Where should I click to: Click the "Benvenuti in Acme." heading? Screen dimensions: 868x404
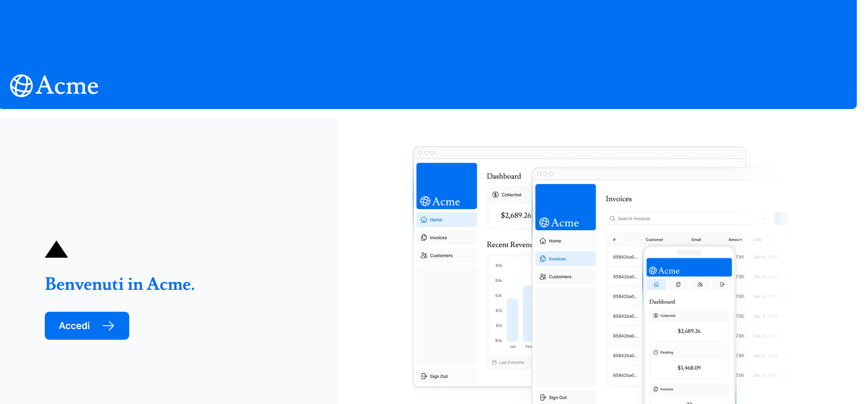tap(120, 284)
